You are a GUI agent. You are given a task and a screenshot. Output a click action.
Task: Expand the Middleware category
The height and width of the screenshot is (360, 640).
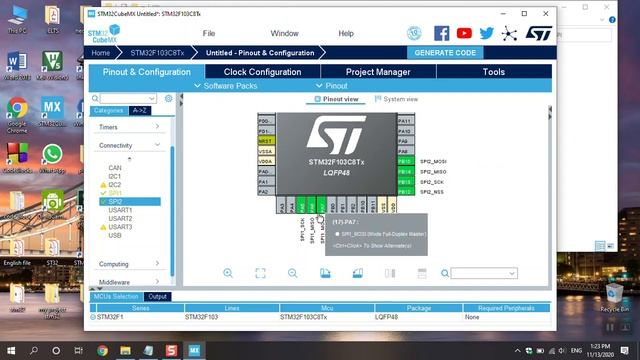tap(129, 282)
